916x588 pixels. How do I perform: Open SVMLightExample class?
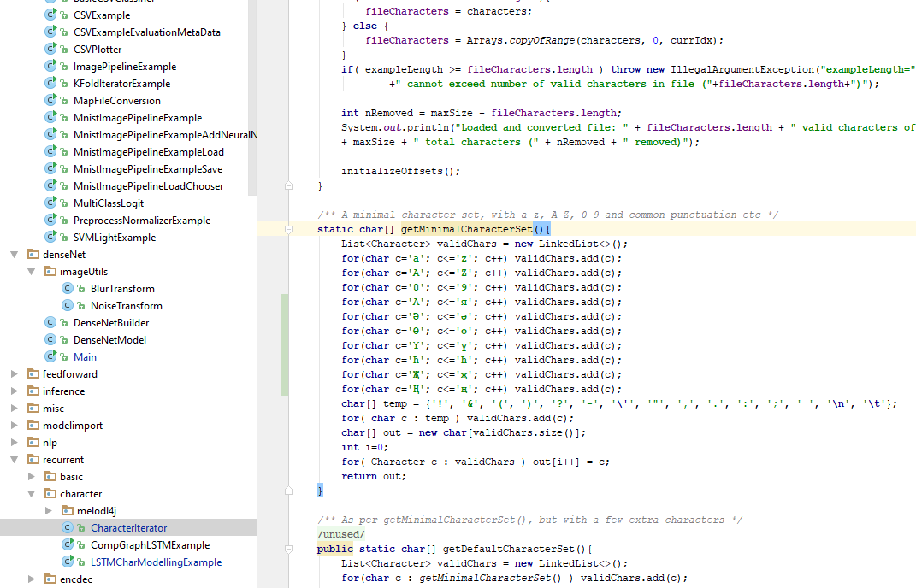pos(115,237)
